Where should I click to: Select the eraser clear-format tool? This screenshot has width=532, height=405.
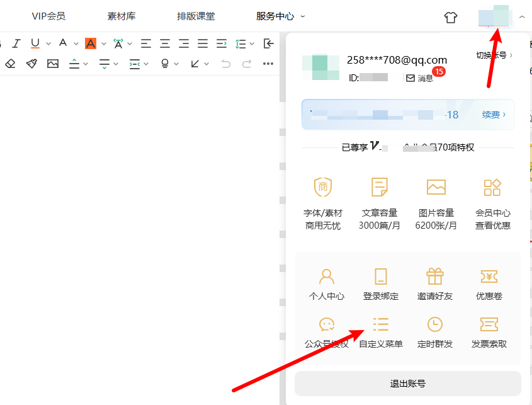[x=10, y=64]
